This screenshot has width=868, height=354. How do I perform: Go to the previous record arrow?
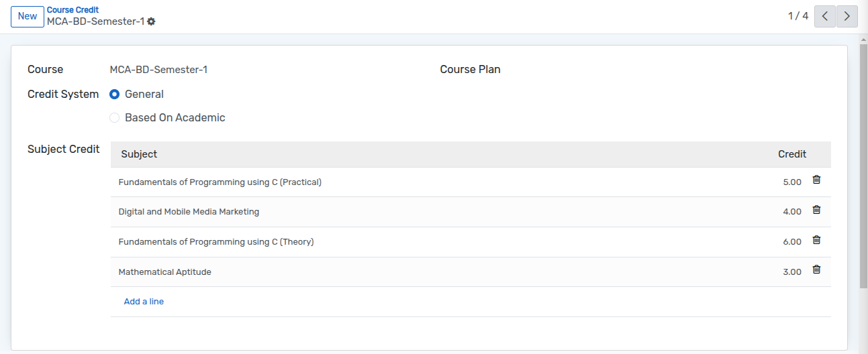[x=825, y=16]
